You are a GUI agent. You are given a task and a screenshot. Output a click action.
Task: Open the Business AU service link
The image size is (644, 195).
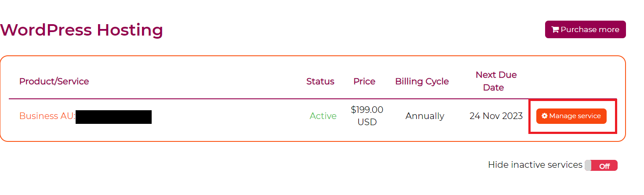tap(47, 116)
